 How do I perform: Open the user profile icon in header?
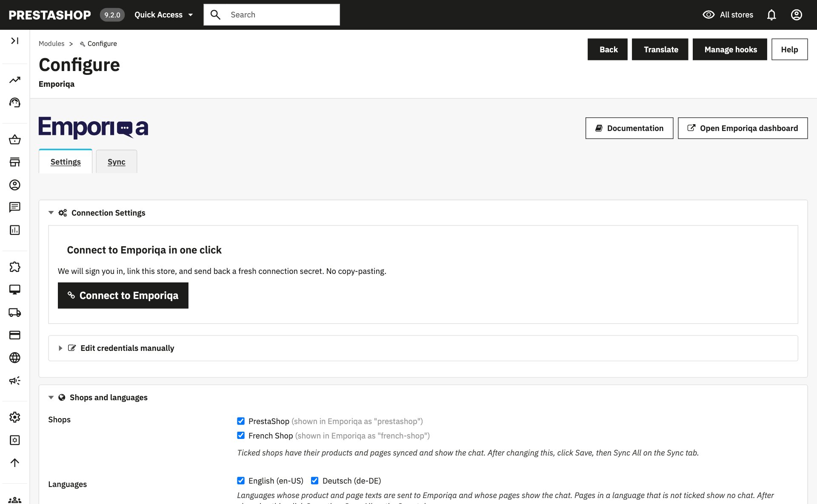point(797,15)
